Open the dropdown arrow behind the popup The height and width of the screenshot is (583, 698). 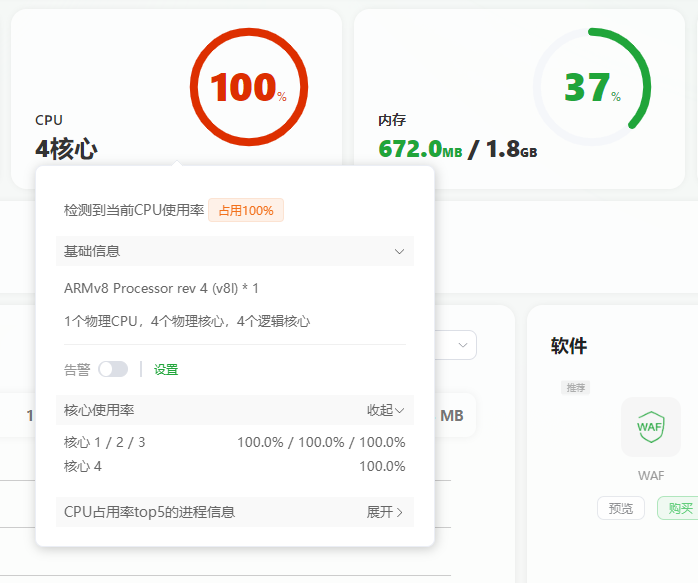point(463,345)
